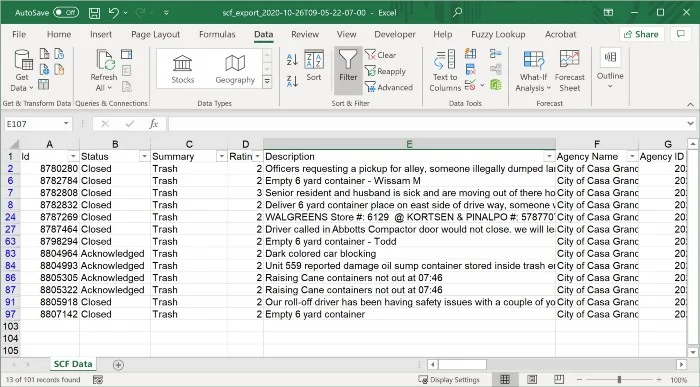Click the Get Data button

(x=22, y=71)
